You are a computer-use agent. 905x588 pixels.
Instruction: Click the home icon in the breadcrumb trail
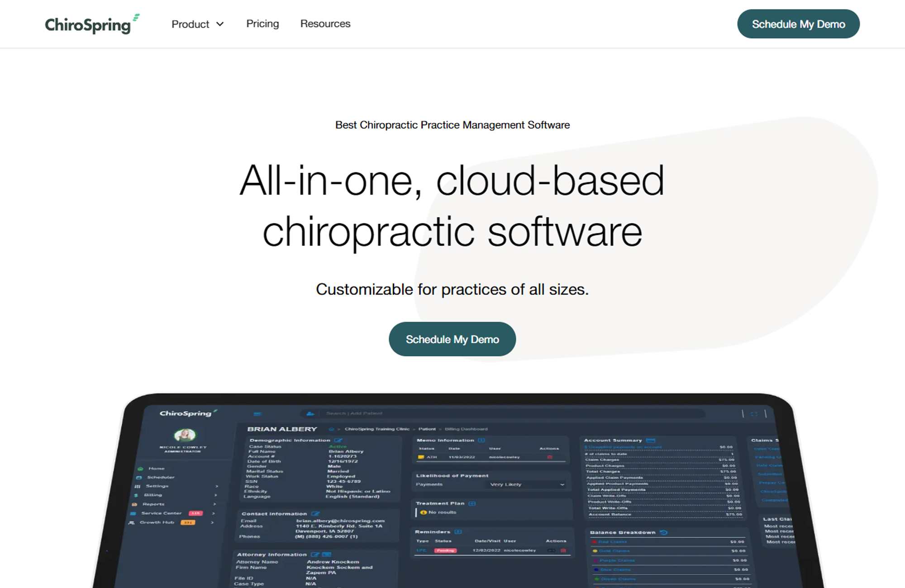coord(331,429)
